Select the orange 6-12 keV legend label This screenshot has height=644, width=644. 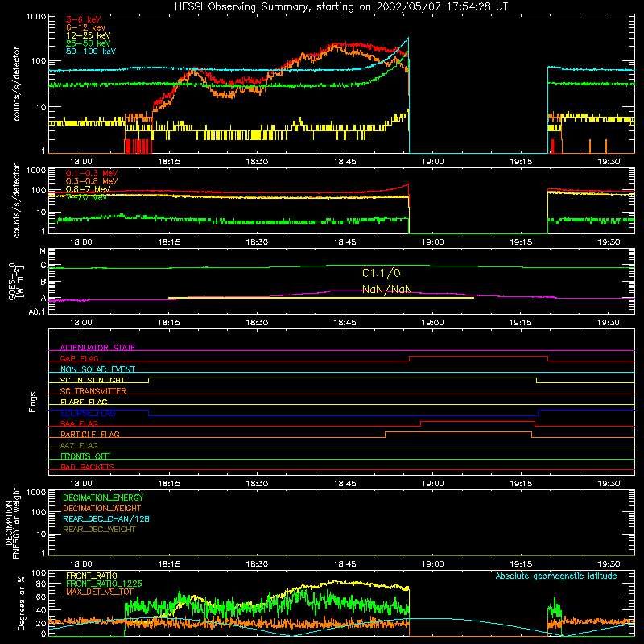tap(86, 27)
